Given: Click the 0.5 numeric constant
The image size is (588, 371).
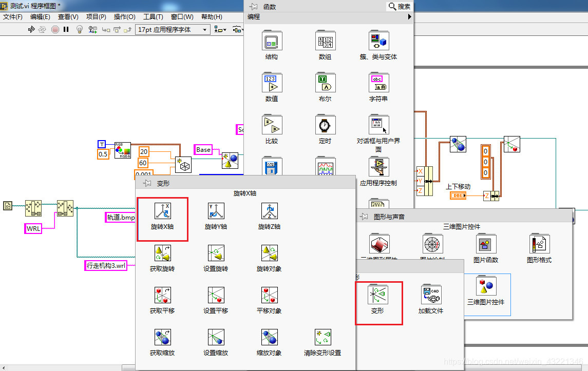Looking at the screenshot, I should (x=103, y=154).
